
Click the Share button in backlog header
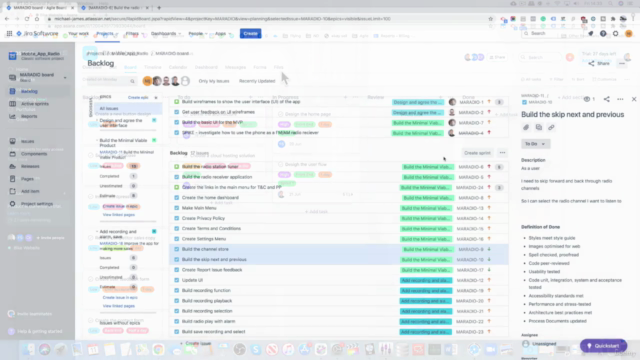[x=599, y=63]
